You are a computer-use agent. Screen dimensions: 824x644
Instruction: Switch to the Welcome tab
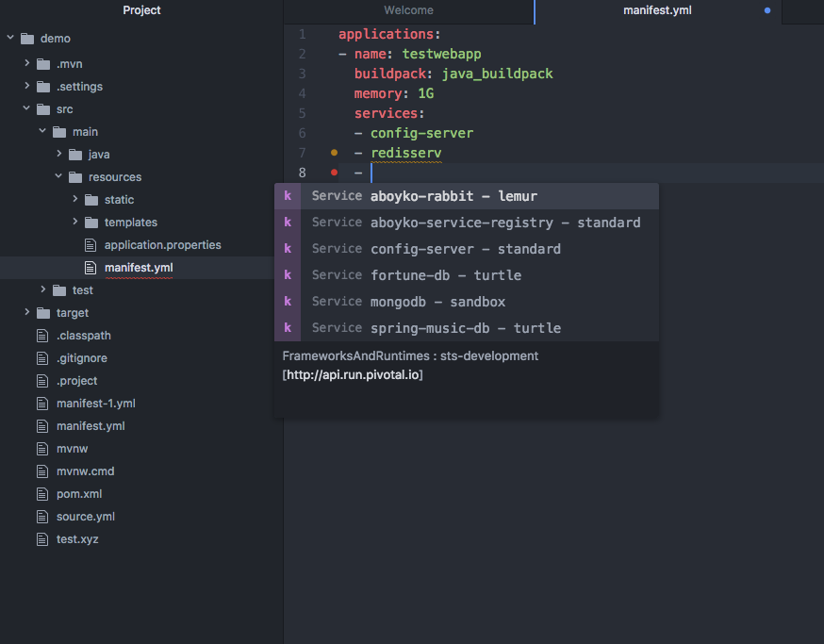coord(408,10)
